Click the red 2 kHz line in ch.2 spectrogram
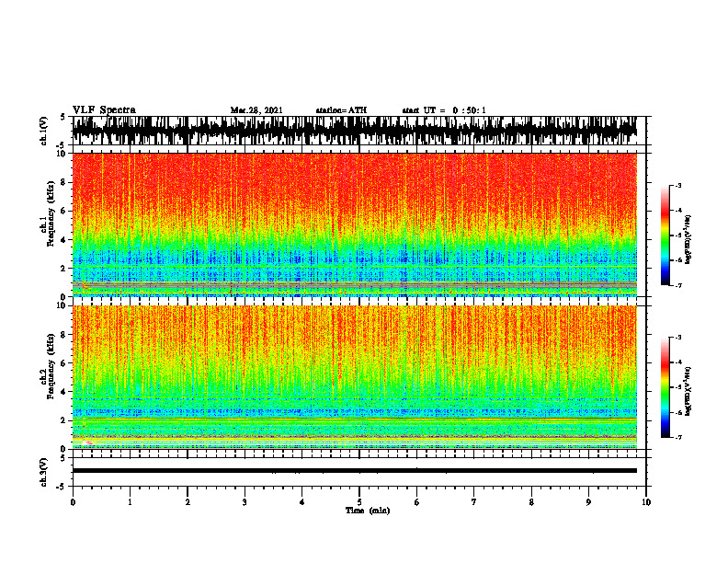The image size is (728, 563). [x=355, y=419]
